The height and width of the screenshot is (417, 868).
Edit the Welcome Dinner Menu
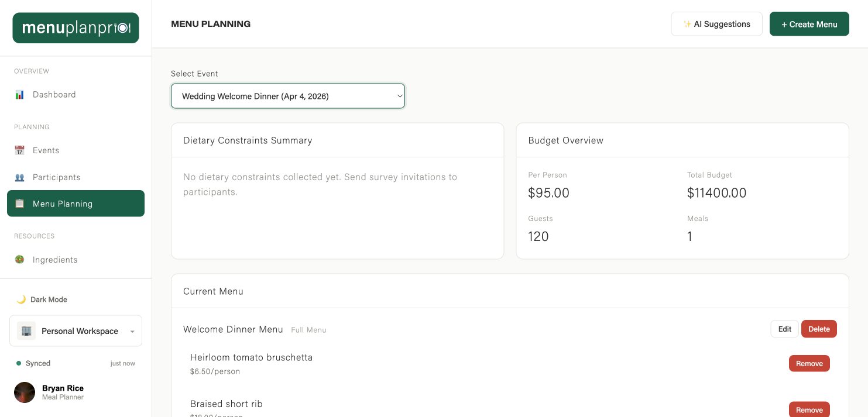click(x=784, y=329)
